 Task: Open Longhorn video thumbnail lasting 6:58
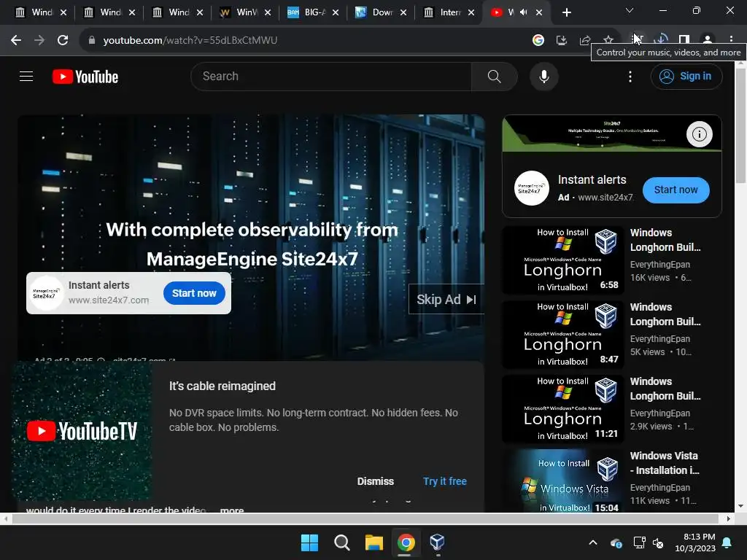[x=562, y=260]
